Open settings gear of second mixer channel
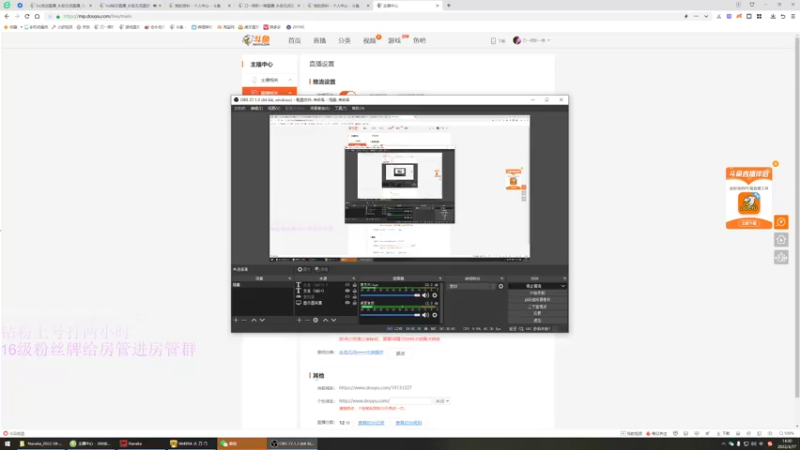 [x=435, y=315]
